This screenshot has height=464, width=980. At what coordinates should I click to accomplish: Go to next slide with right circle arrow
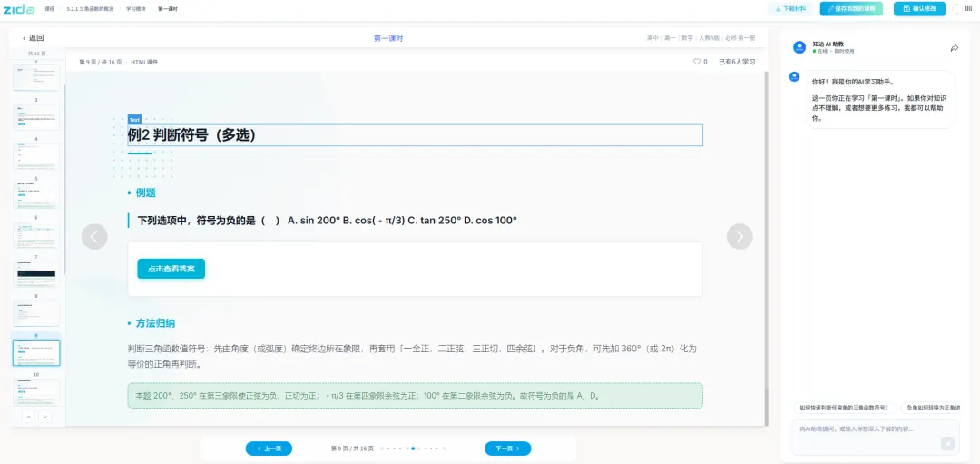pos(740,236)
